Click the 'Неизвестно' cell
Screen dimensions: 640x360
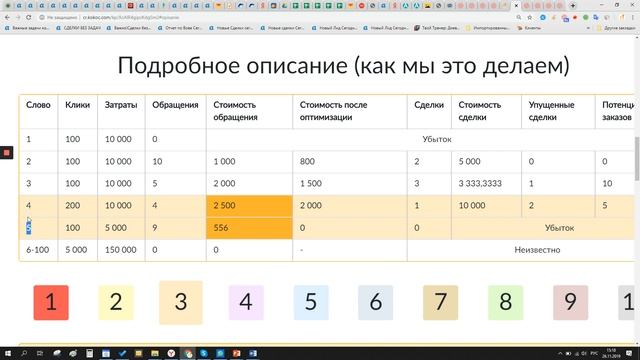tap(537, 250)
